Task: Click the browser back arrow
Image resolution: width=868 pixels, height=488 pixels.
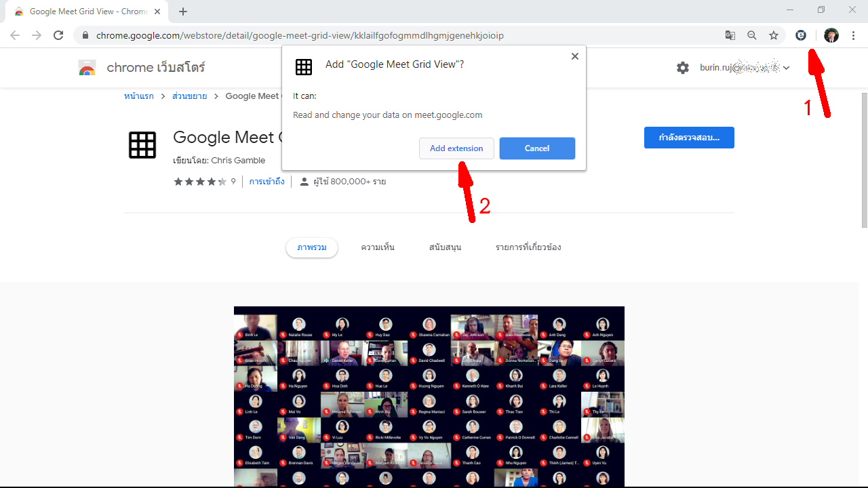Action: tap(15, 35)
